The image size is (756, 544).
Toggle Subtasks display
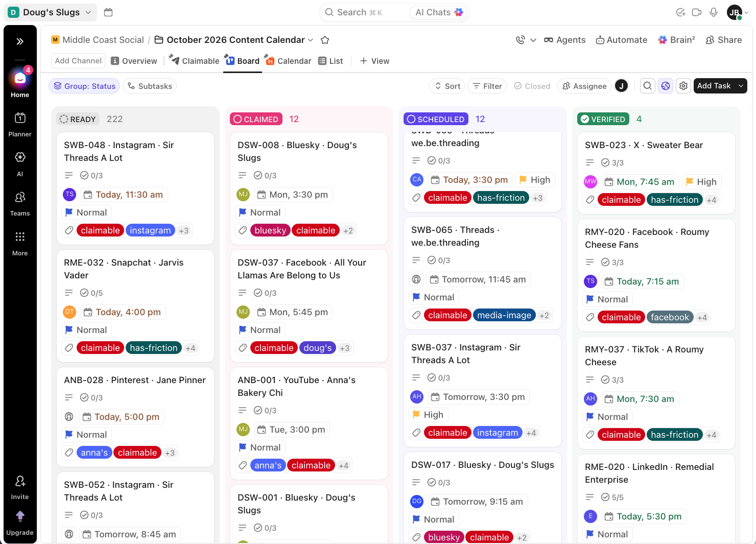coord(150,86)
